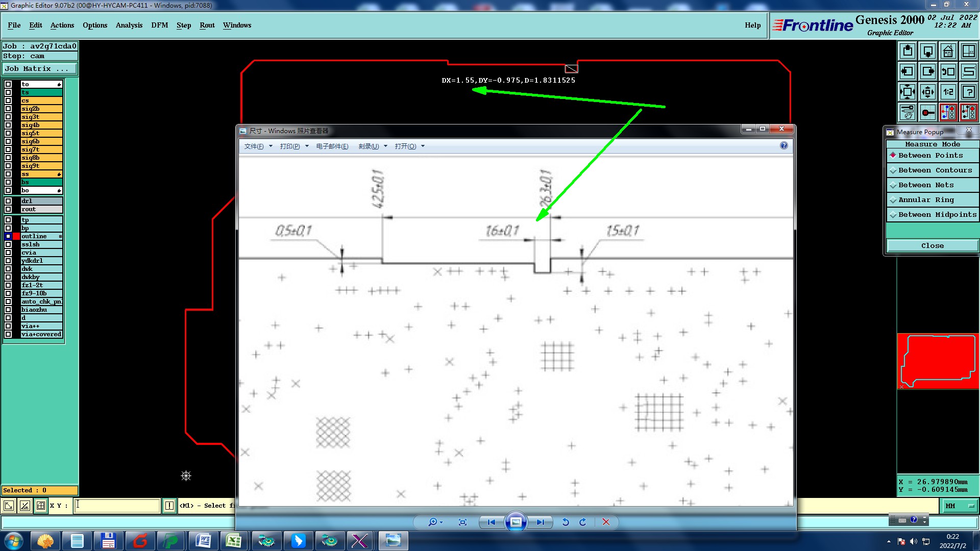980x551 pixels.
Task: Click the snap-to-grid pad icon
Action: coord(928,112)
